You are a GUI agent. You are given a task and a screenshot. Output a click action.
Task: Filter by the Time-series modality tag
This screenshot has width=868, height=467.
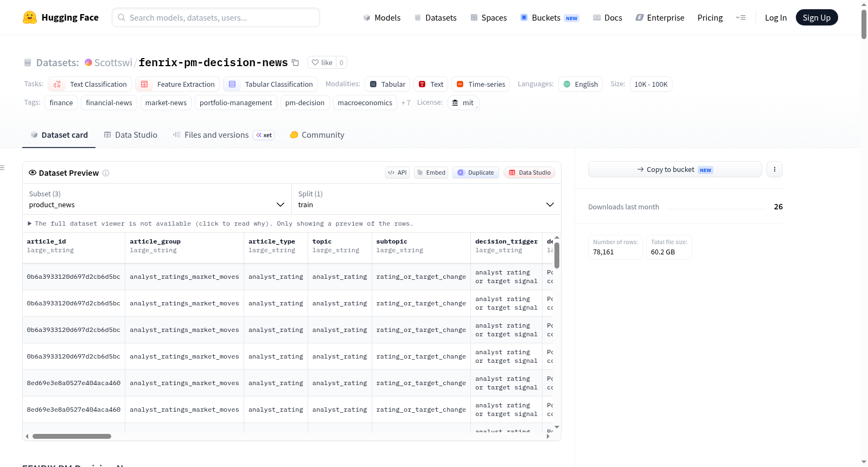pyautogui.click(x=481, y=84)
